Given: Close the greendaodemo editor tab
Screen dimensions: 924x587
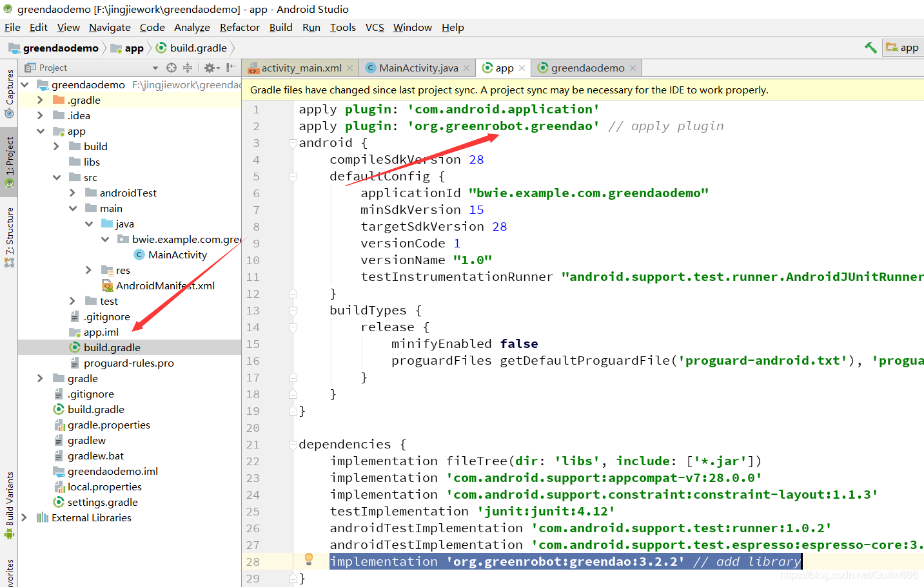Looking at the screenshot, I should coord(633,68).
